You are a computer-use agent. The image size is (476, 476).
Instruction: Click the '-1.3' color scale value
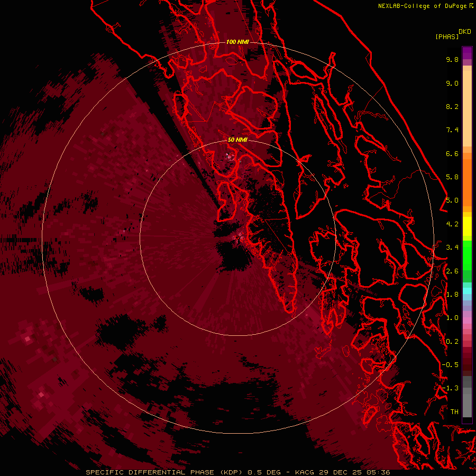click(450, 389)
